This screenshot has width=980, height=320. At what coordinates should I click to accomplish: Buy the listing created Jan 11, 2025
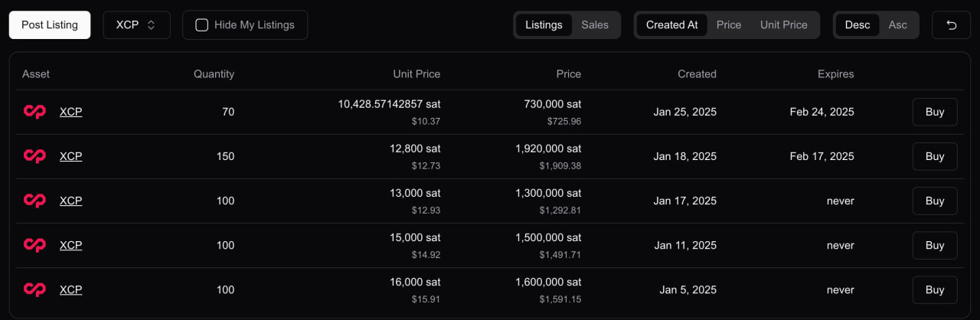[x=935, y=245]
